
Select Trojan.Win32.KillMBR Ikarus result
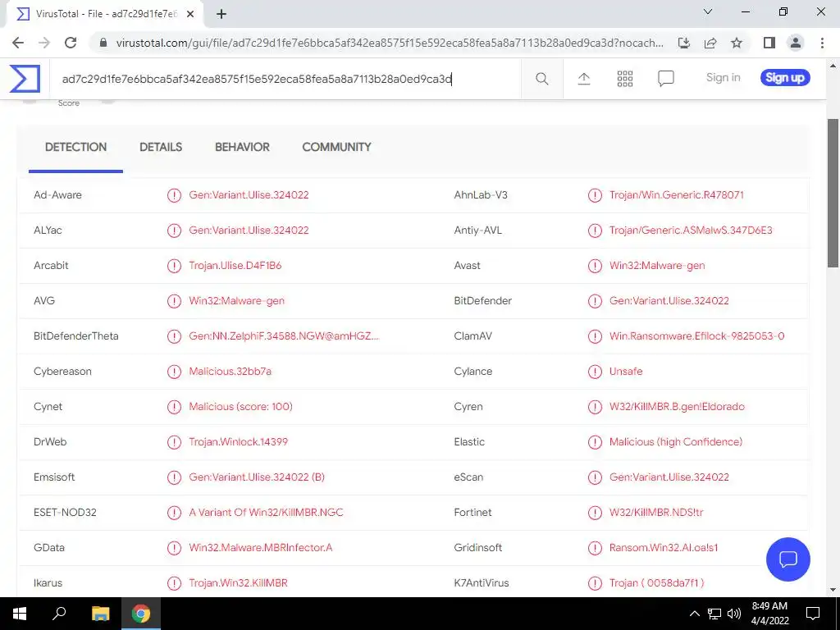click(x=238, y=583)
